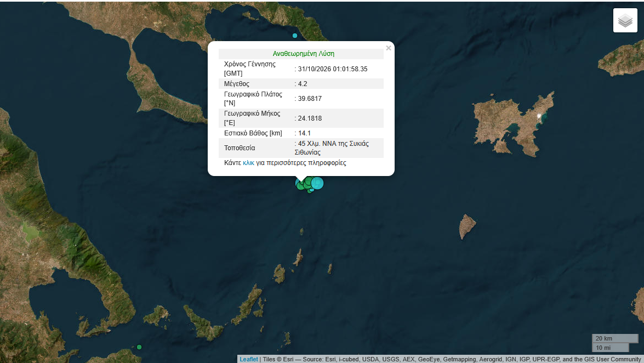Click the magnitude value 4.2
Screen dimensions: 644x363
303,84
